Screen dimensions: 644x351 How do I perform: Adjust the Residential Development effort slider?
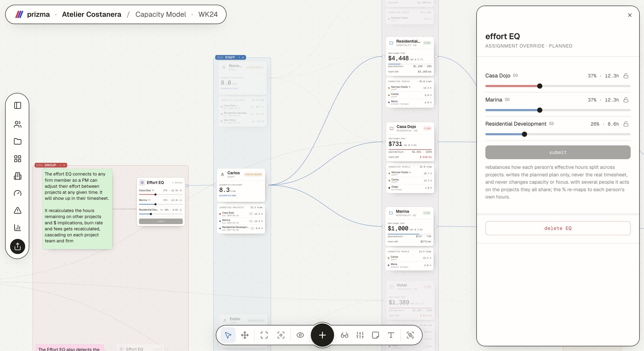pyautogui.click(x=525, y=134)
